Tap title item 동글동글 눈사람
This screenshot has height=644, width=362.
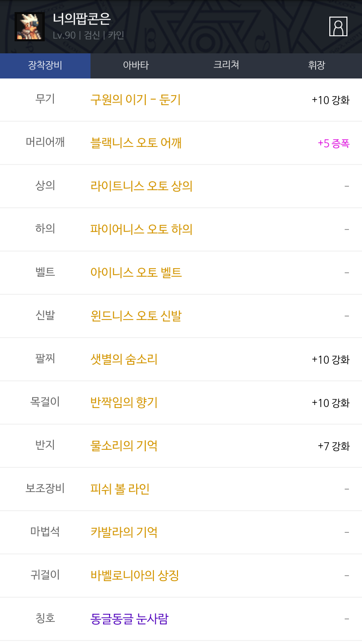pos(129,619)
